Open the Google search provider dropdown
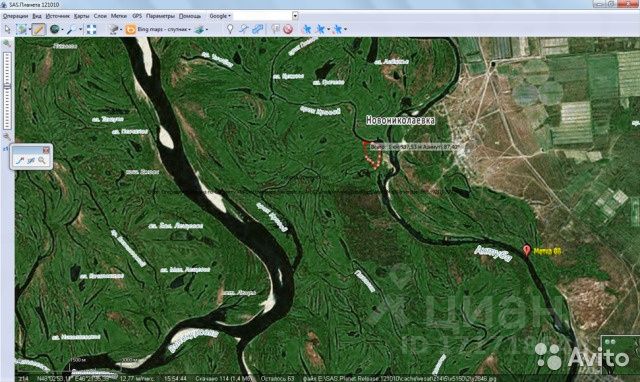Viewport: 640px width, 382px height. click(220, 16)
